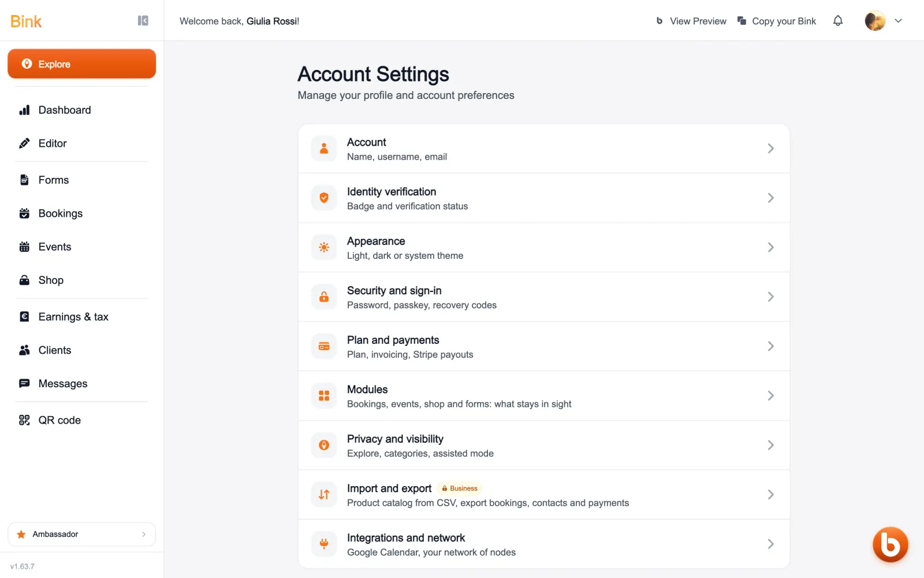Click the QR code sidebar icon
The height and width of the screenshot is (578, 924).
pos(24,420)
